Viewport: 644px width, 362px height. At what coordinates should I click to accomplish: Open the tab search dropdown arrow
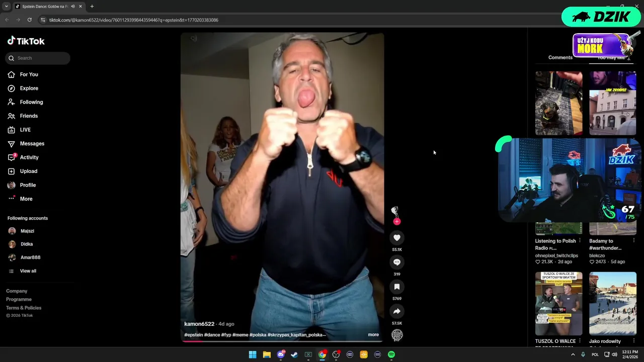click(6, 7)
